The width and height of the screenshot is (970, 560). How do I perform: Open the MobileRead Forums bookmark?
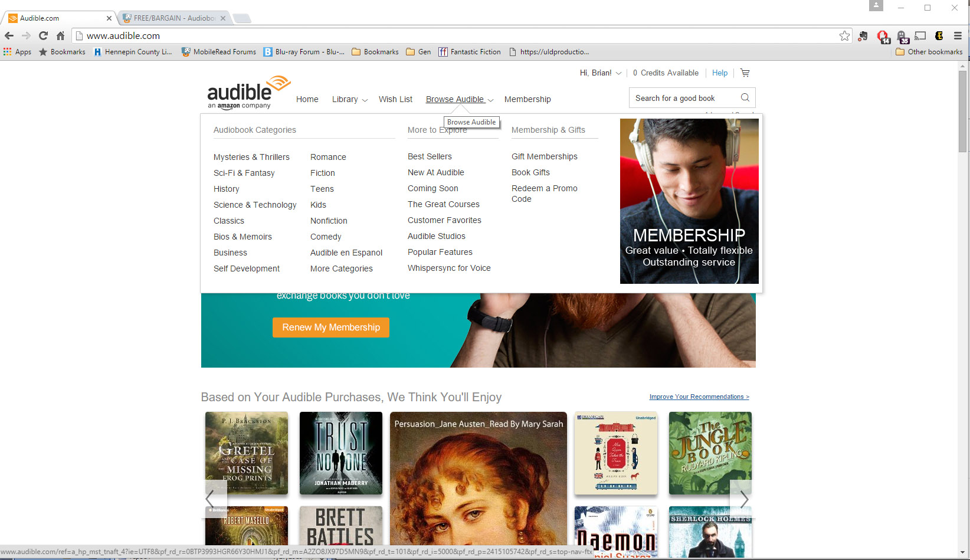pos(219,52)
